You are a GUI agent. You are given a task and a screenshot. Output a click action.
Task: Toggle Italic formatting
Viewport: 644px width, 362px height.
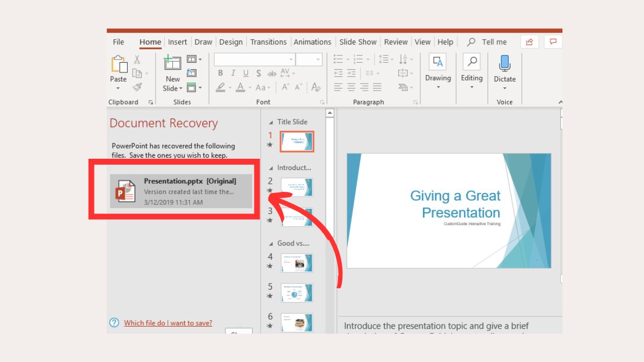click(x=233, y=73)
